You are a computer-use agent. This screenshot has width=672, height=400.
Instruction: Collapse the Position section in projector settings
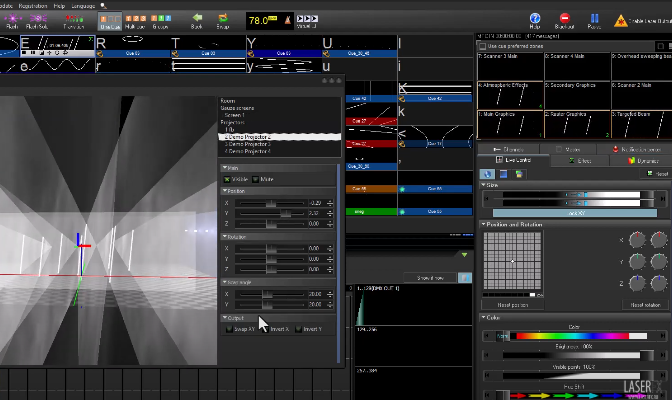pyautogui.click(x=225, y=190)
